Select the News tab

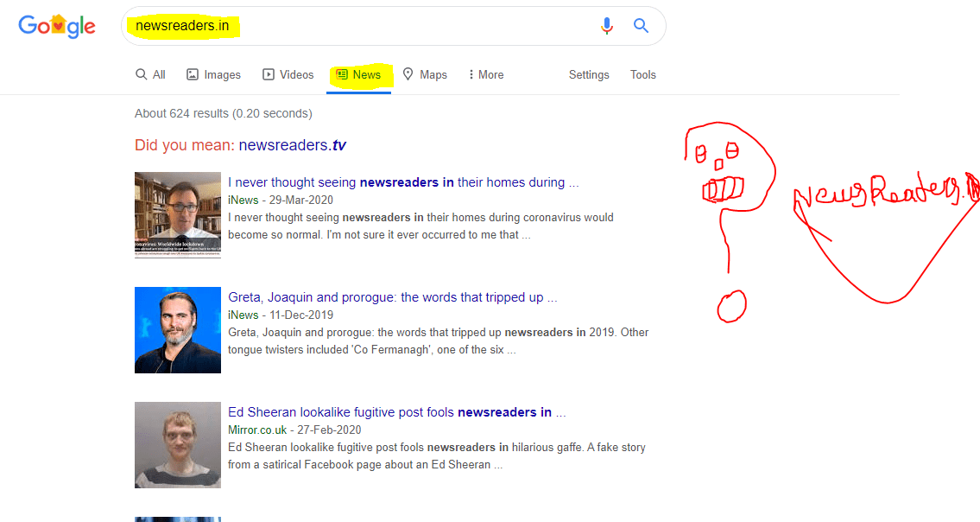click(x=358, y=74)
